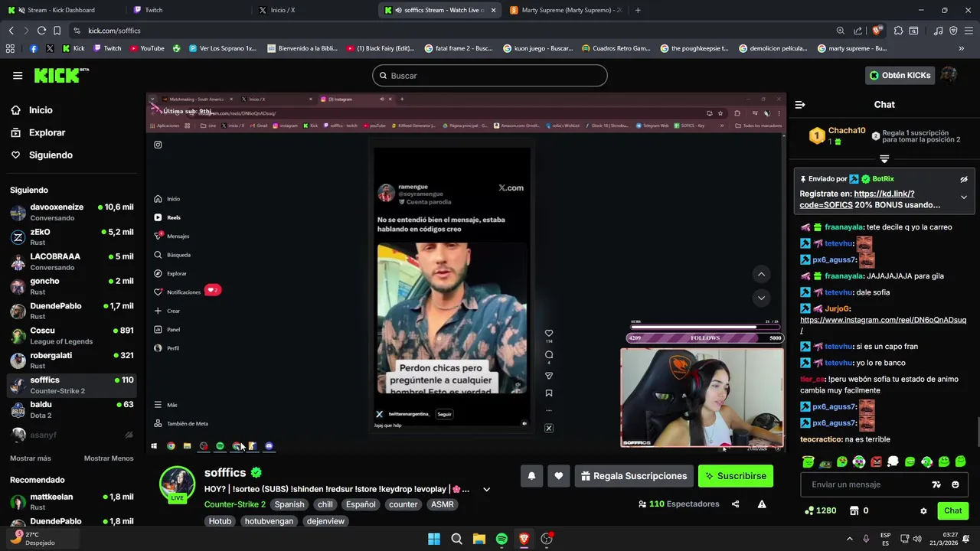
Task: Bookmark this page
Action: click(57, 31)
